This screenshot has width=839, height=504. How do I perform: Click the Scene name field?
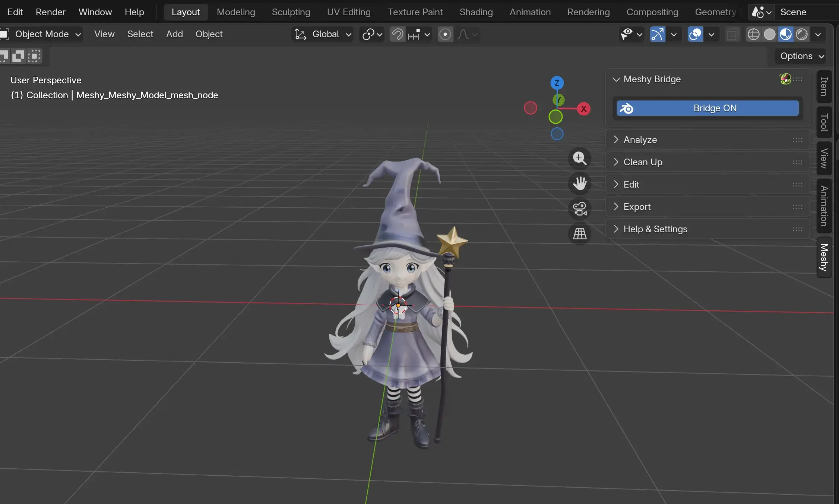(807, 12)
